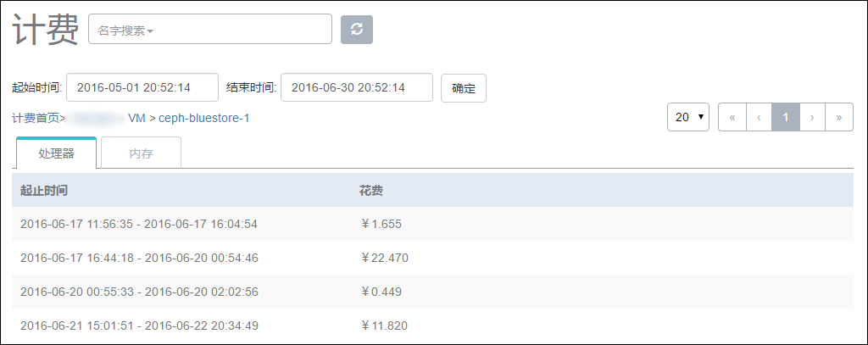Switch to the 处理器 tab

pos(57,153)
